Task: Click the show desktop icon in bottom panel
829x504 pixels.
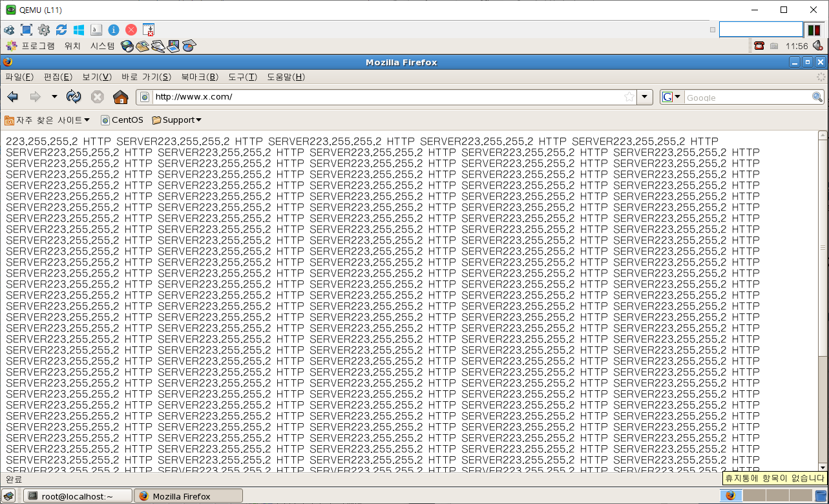Action: pyautogui.click(x=9, y=496)
